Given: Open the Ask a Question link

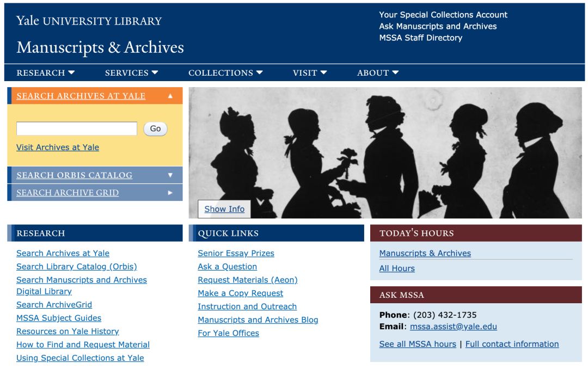Looking at the screenshot, I should pos(227,267).
